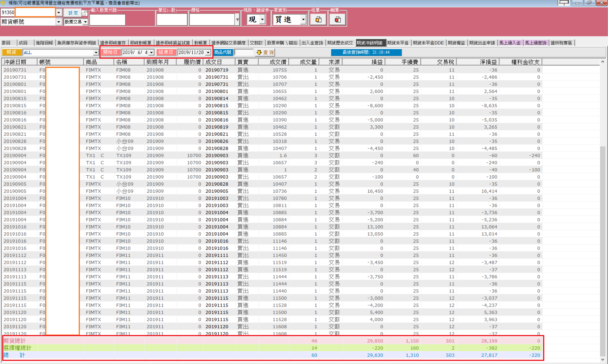608x364 pixels.
Task: Open the 股票交易 dropdown
Action: (85, 22)
